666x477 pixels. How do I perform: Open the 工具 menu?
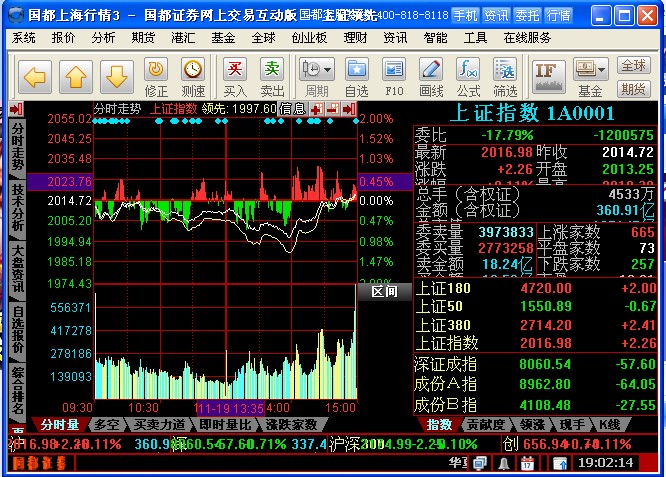pos(475,38)
